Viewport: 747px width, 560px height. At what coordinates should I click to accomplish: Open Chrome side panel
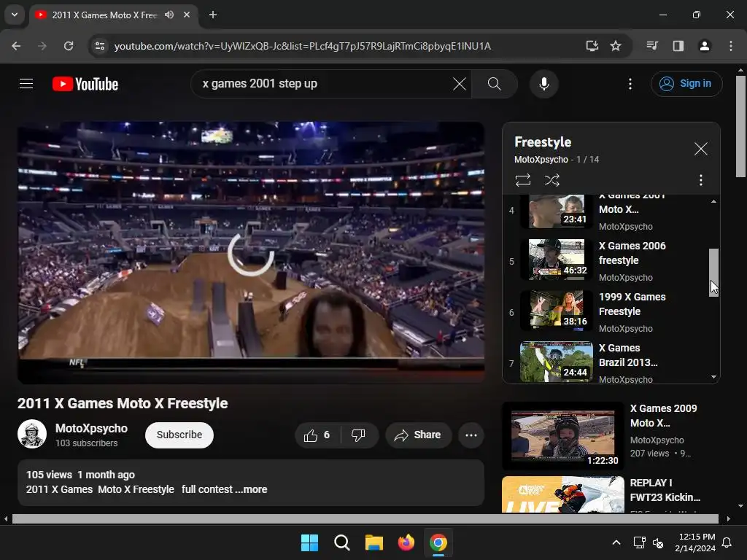click(x=678, y=46)
